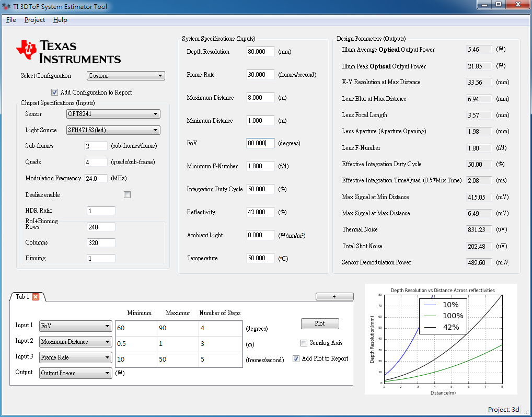Click the Reflectivity input field

click(260, 212)
